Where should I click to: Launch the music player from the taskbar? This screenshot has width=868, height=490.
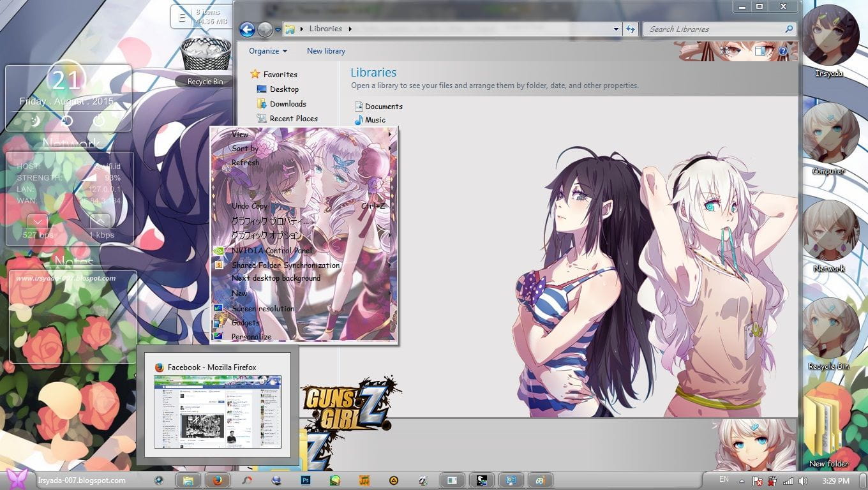point(365,480)
